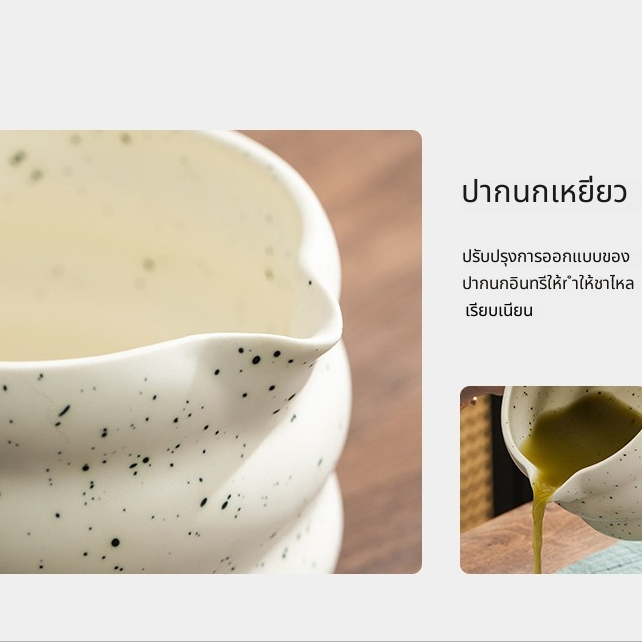Click the text line ปากนกอินทรีให้ทำให้ชาไหล
Viewport: 642px width, 642px height.
(x=548, y=283)
